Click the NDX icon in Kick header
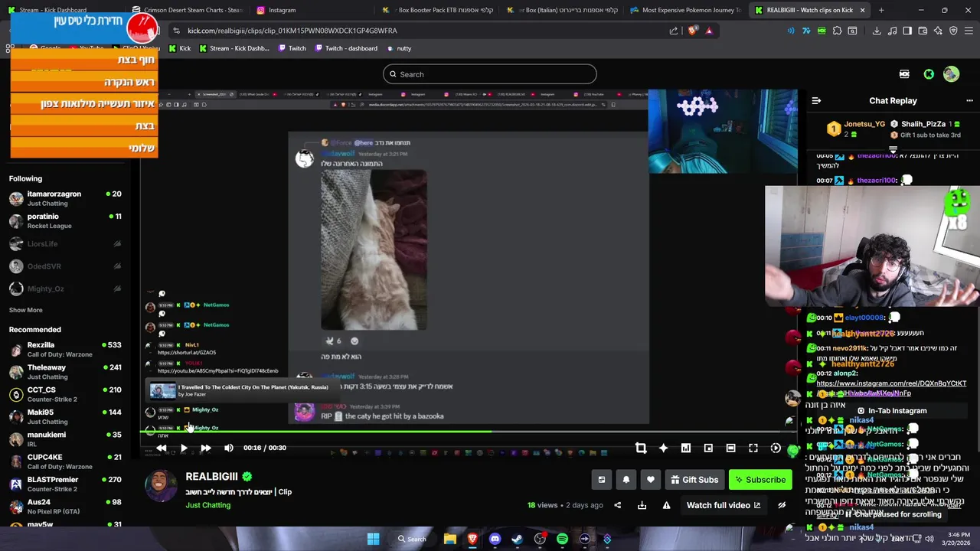Image resolution: width=980 pixels, height=551 pixels. coord(904,74)
